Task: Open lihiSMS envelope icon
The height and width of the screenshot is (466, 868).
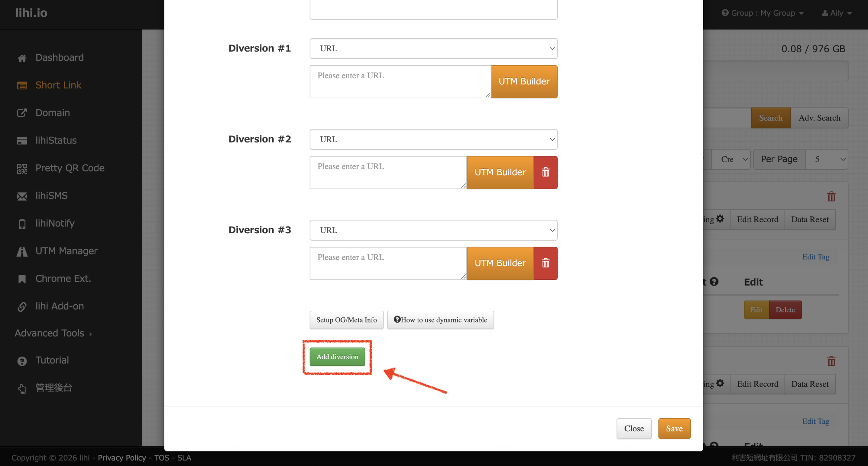Action: tap(22, 196)
